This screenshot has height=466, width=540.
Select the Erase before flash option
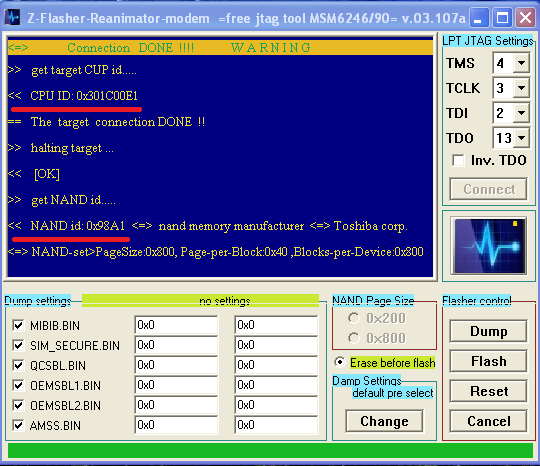(340, 362)
